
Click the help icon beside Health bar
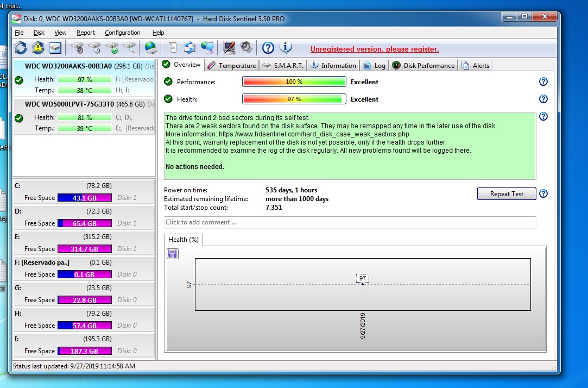click(543, 99)
